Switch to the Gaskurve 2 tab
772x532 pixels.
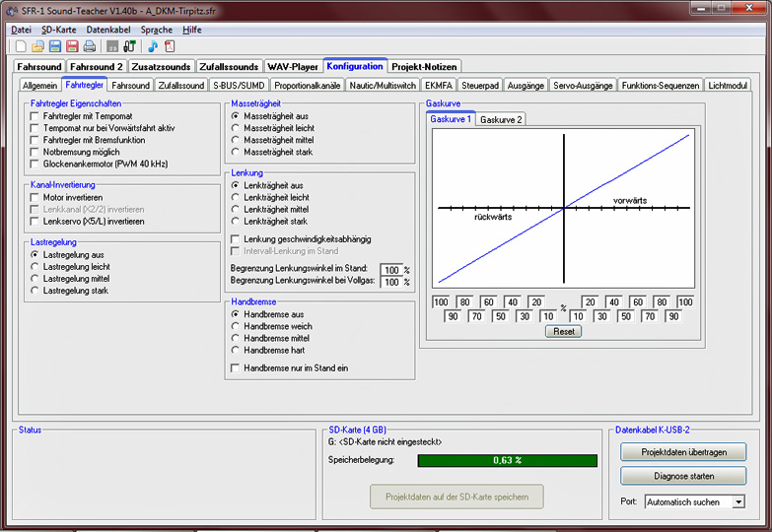point(501,119)
